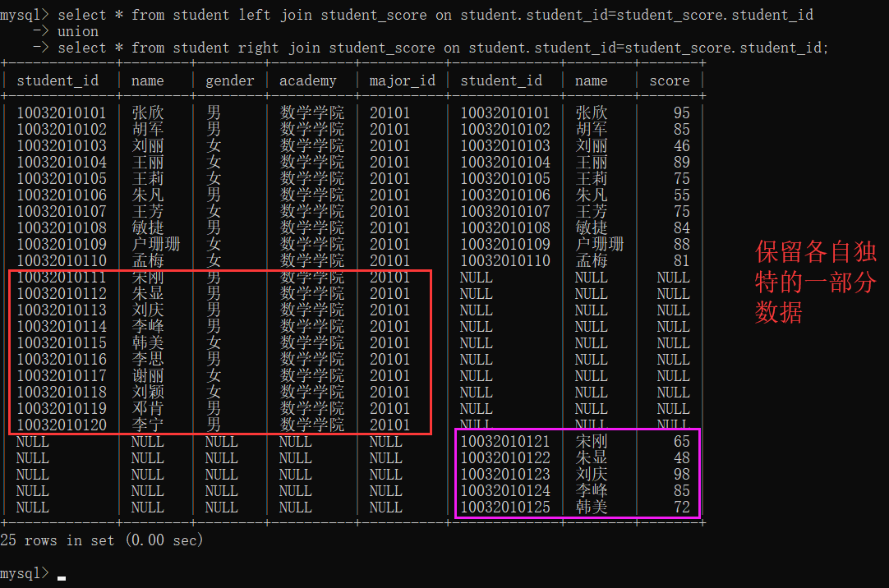This screenshot has height=588, width=889.
Task: Select student ID 10032010113
Action: 62,310
